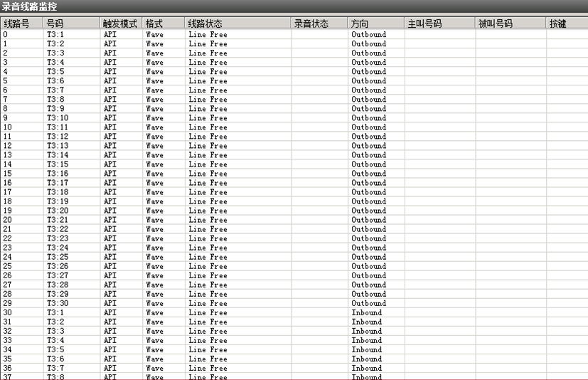Click Line Free status in line 28
The image size is (588, 380).
(208, 294)
